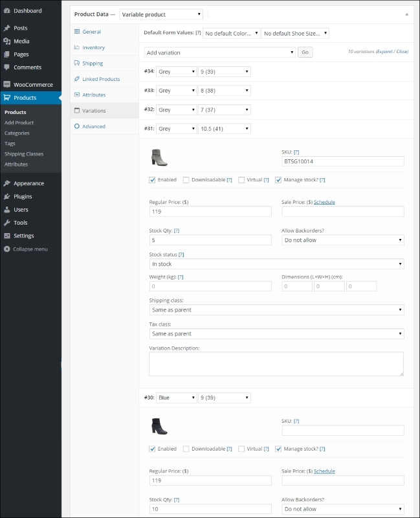Image resolution: width=420 pixels, height=518 pixels.
Task: Click the Tools wrench icon
Action: [7, 222]
